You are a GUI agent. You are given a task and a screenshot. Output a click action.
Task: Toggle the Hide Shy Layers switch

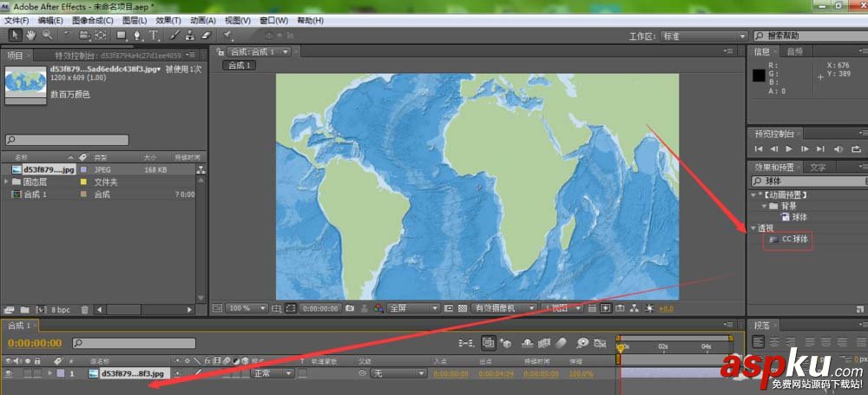[528, 344]
